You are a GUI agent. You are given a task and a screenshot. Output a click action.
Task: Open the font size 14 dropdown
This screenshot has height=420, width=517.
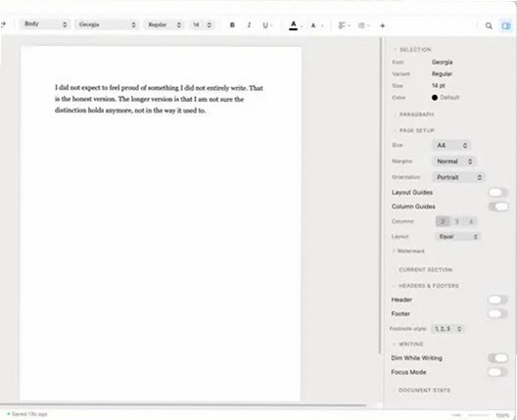click(203, 25)
